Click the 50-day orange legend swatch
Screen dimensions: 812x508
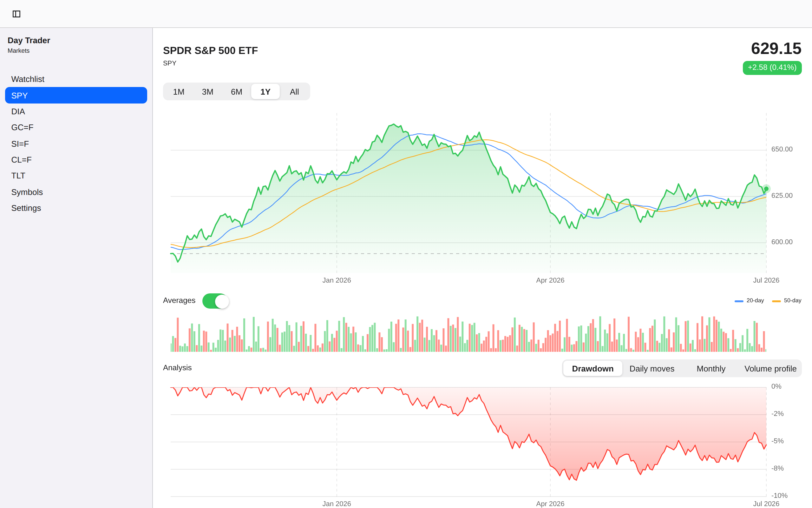(x=776, y=301)
